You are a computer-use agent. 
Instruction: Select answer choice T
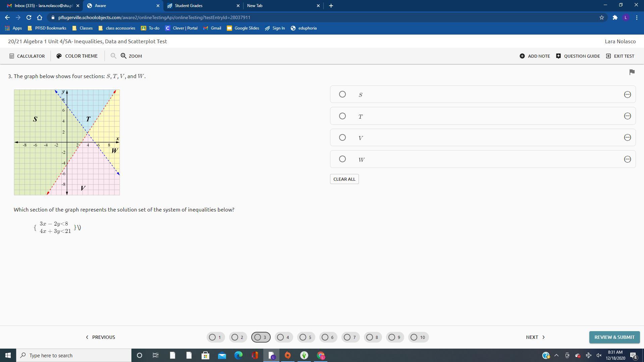click(342, 116)
